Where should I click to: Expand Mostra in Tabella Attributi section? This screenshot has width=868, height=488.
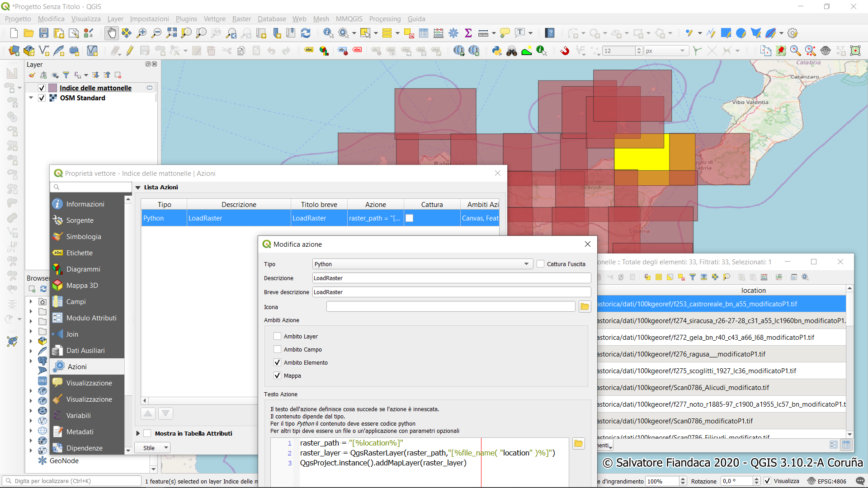[x=138, y=433]
